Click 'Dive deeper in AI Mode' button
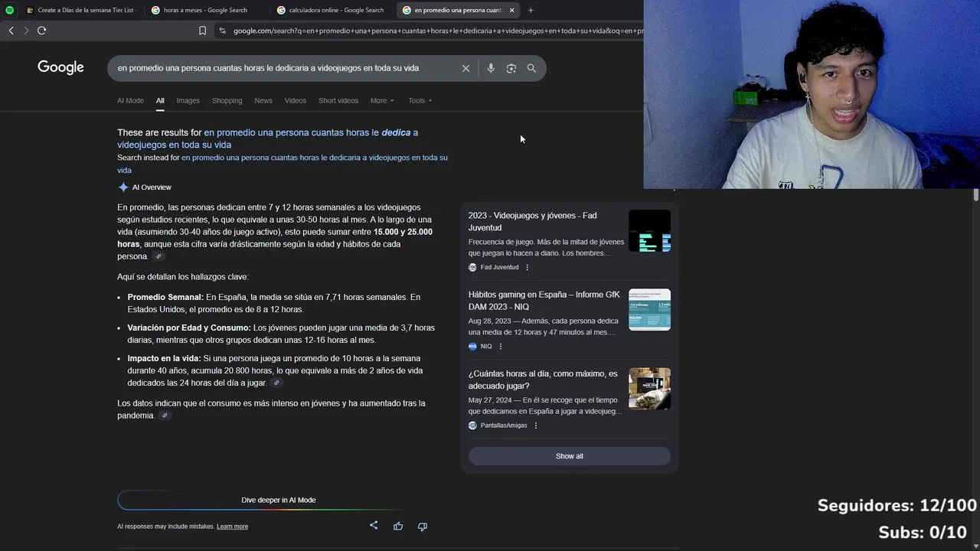The width and height of the screenshot is (980, 551). (x=279, y=500)
